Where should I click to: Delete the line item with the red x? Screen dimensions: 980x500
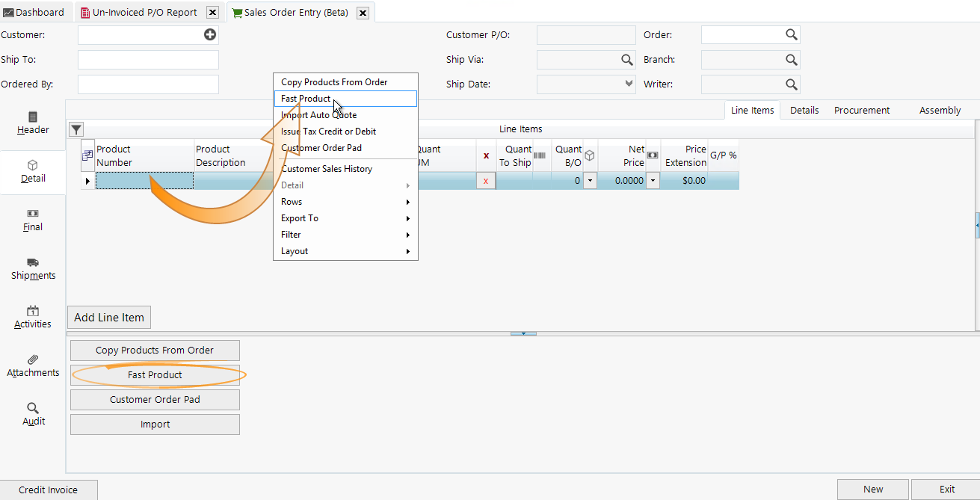pos(486,180)
